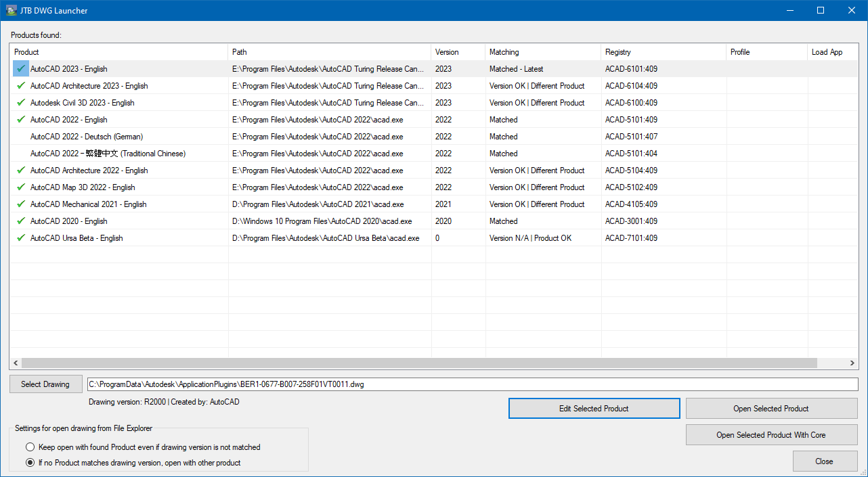Click the scroll left arrow of the list
868x477 pixels.
coord(16,363)
